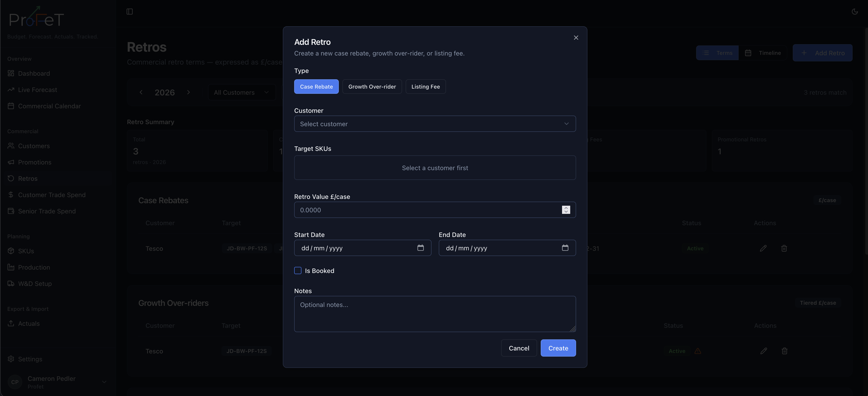Tick the Is Booked checkbox

(x=298, y=271)
